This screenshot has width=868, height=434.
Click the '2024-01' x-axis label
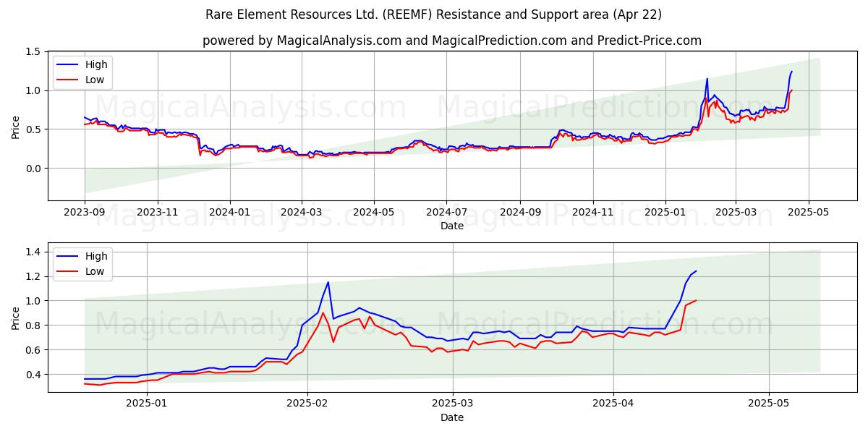coord(230,213)
